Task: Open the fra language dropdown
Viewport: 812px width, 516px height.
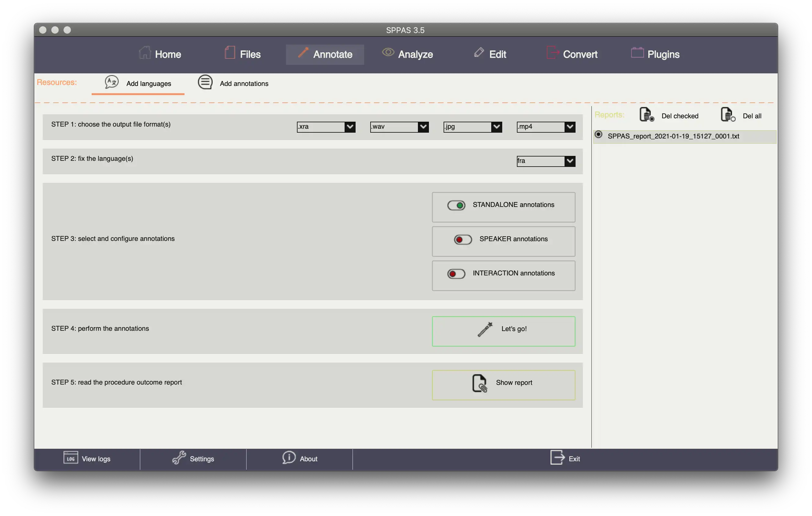Action: pos(569,161)
